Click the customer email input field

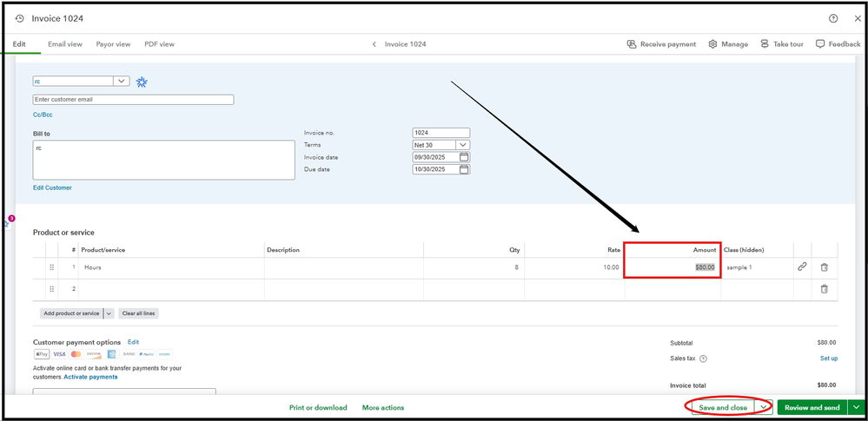(x=134, y=100)
